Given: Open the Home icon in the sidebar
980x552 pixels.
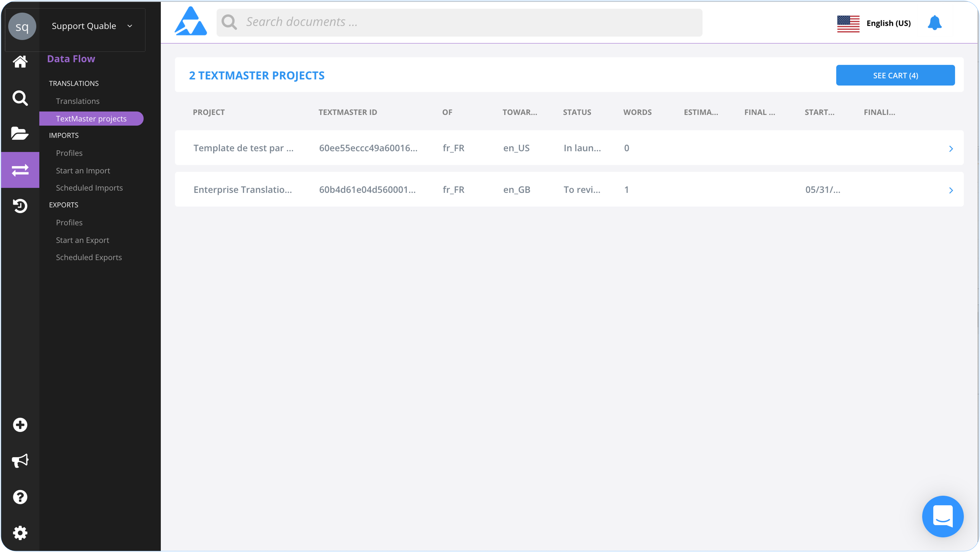Looking at the screenshot, I should [20, 62].
